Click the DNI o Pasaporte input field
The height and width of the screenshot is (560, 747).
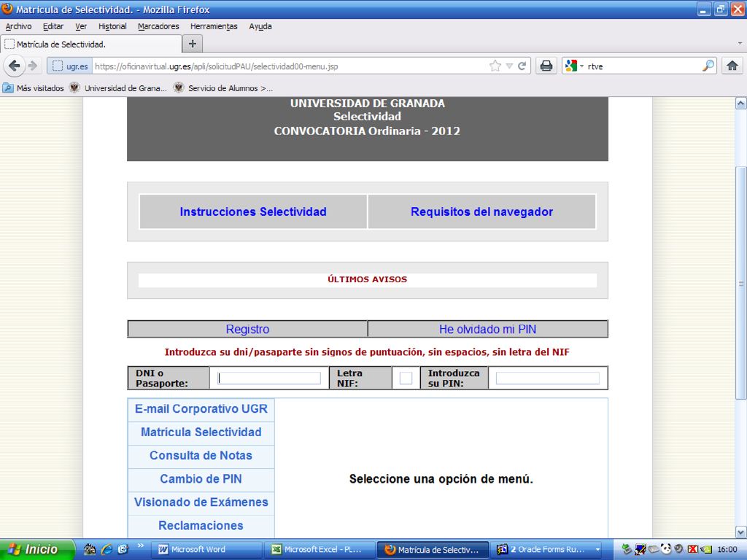[x=269, y=378]
